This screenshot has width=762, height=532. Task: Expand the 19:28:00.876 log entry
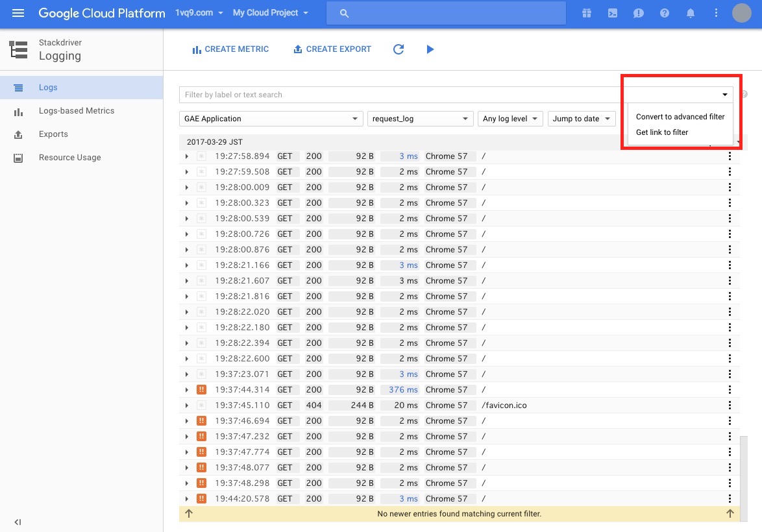[x=187, y=249]
